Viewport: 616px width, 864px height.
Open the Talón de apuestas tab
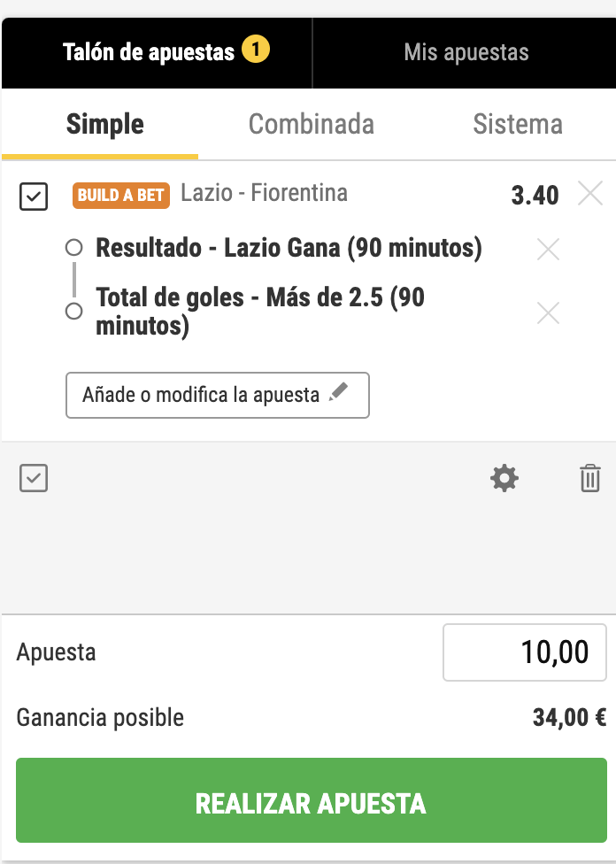[149, 52]
